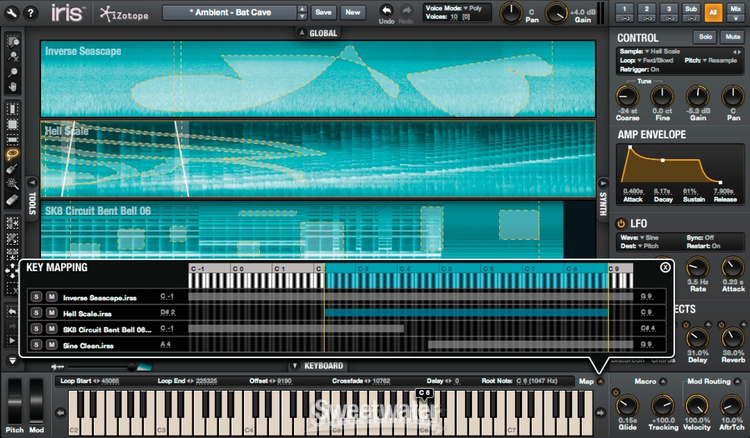Toggle the LFO power button
Screen dimensions: 750x438
coord(621,223)
